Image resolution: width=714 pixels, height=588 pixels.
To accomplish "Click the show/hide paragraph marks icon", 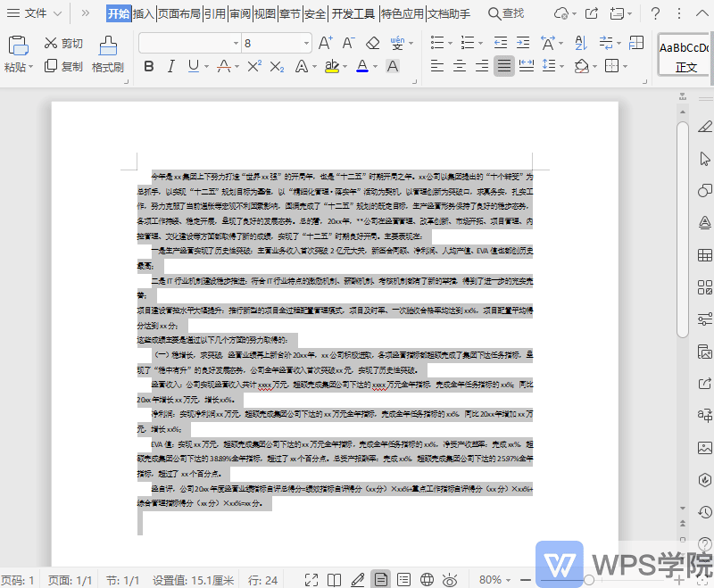I will pos(606,43).
